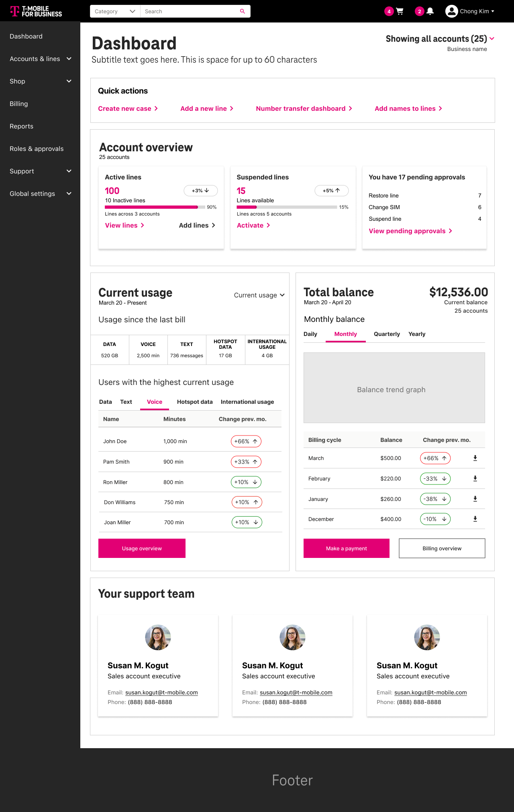This screenshot has width=514, height=812.
Task: Open Number transfer dashboard link
Action: [x=304, y=108]
